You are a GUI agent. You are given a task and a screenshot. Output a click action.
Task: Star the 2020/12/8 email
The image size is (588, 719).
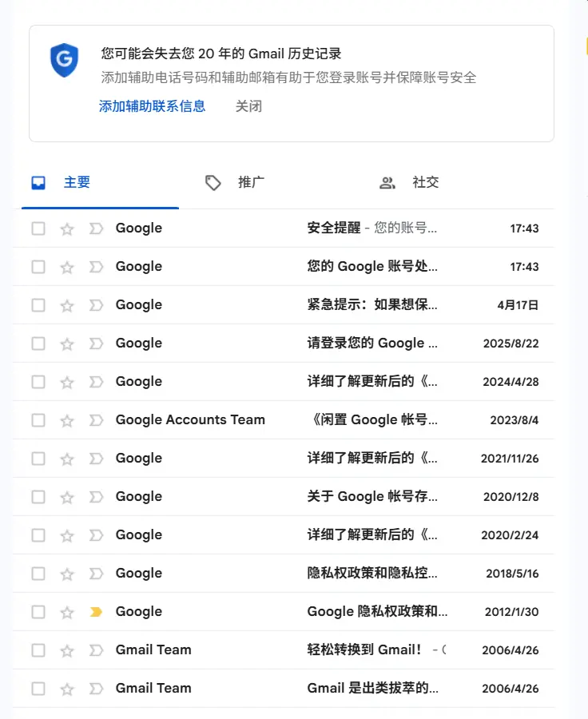pyautogui.click(x=67, y=497)
